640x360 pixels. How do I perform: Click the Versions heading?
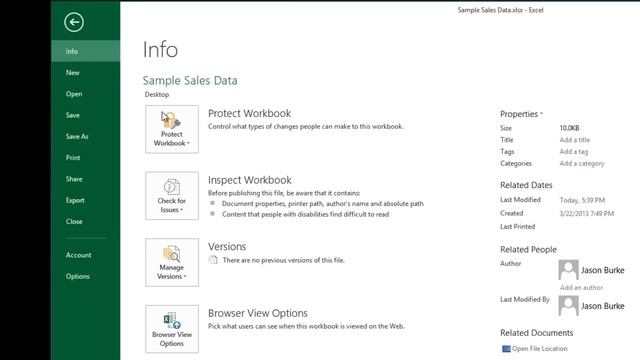point(227,247)
